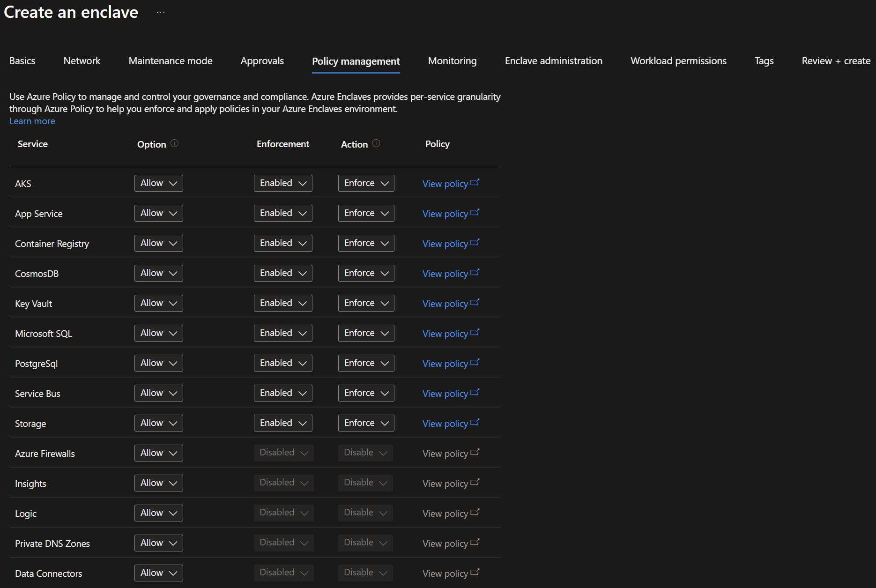Viewport: 876px width, 588px height.
Task: View the policy for Azure Firewalls
Action: 451,453
